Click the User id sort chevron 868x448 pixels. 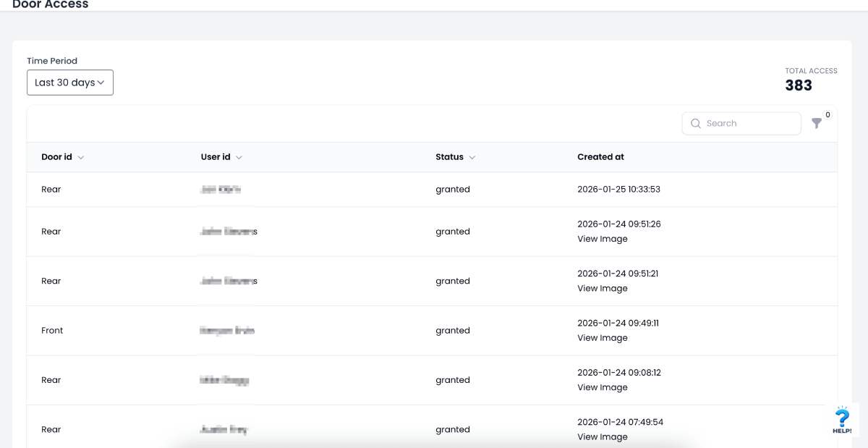pyautogui.click(x=239, y=158)
